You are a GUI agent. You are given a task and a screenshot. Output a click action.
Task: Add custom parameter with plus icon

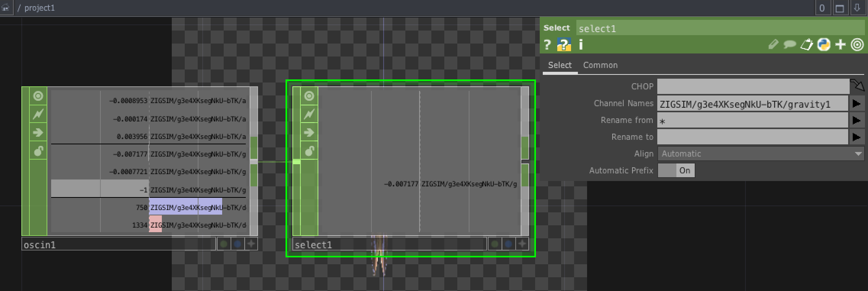coord(840,45)
